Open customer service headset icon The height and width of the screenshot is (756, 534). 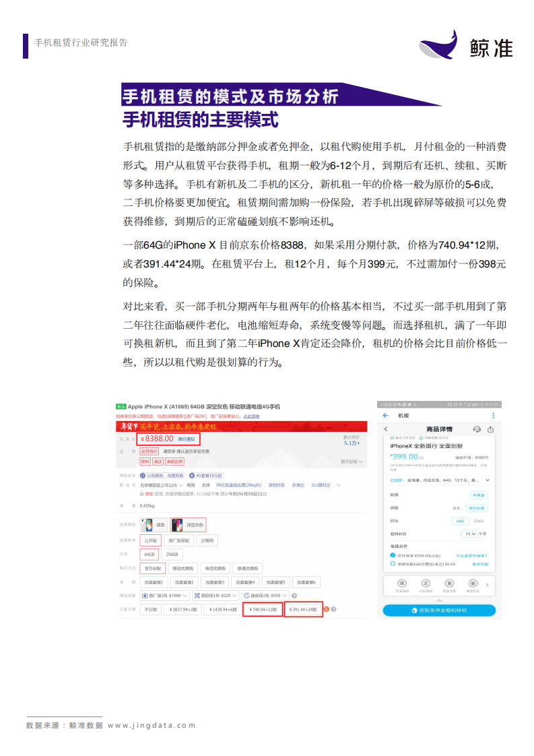[477, 429]
